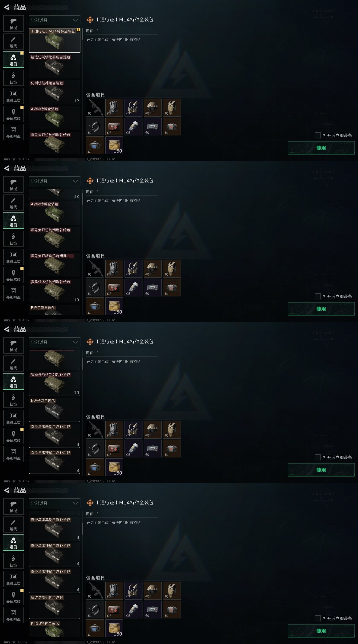Switch to 道具 tab with yellow notification badge
The height and width of the screenshot is (644, 358).
[x=13, y=60]
